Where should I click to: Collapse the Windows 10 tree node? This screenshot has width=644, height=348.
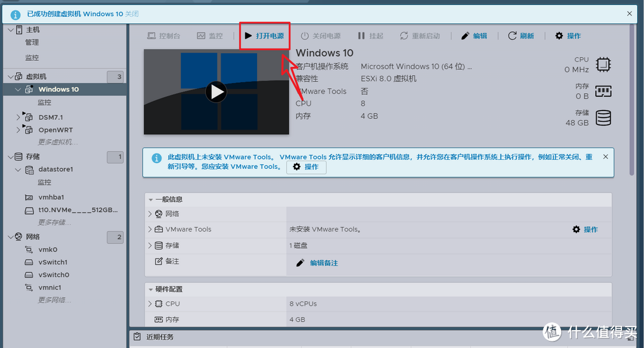point(18,90)
